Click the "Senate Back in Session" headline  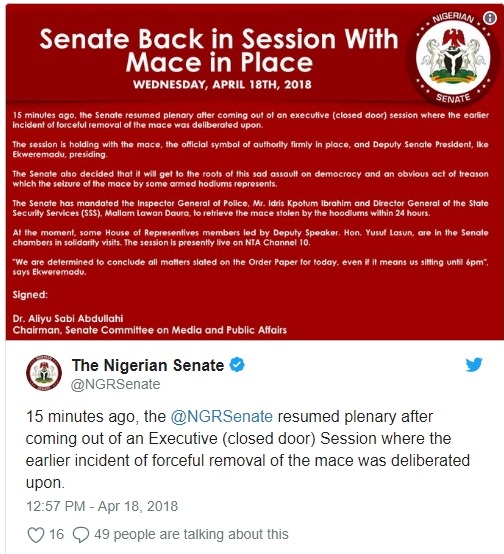[219, 50]
